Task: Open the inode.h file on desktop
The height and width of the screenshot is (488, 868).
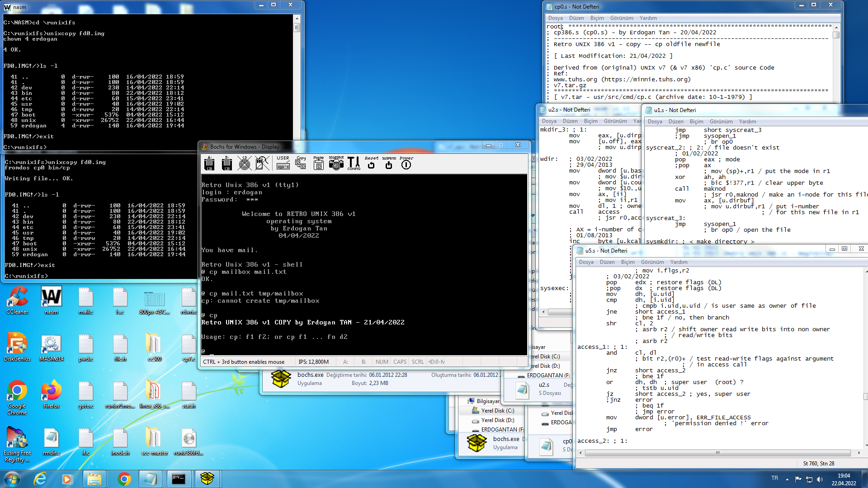Action: (x=120, y=441)
